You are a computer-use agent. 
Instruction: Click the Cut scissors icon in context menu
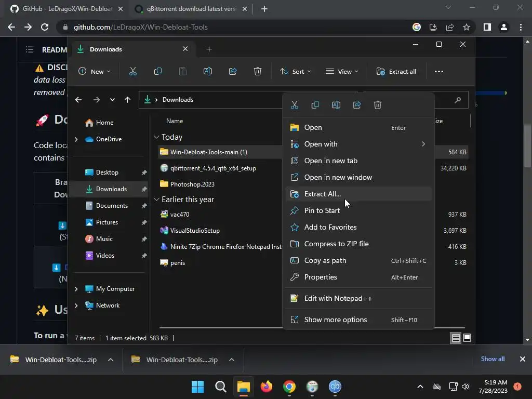click(295, 105)
